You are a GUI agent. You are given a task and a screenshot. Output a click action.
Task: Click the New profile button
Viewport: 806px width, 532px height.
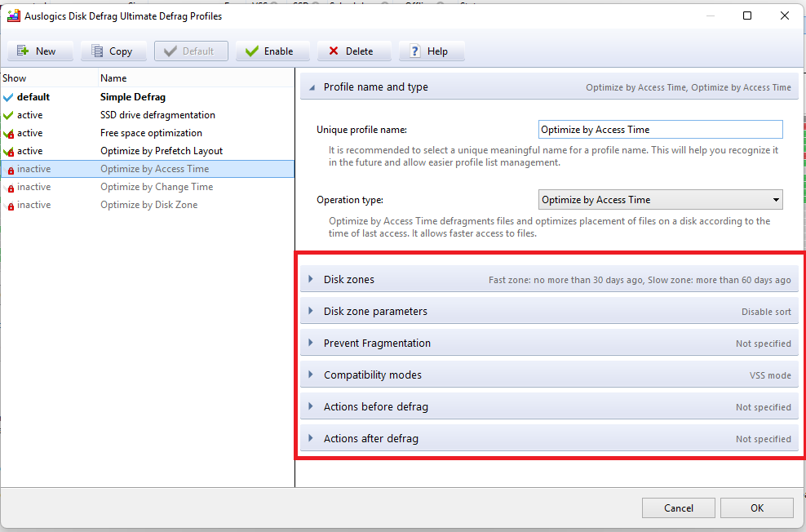pos(40,51)
